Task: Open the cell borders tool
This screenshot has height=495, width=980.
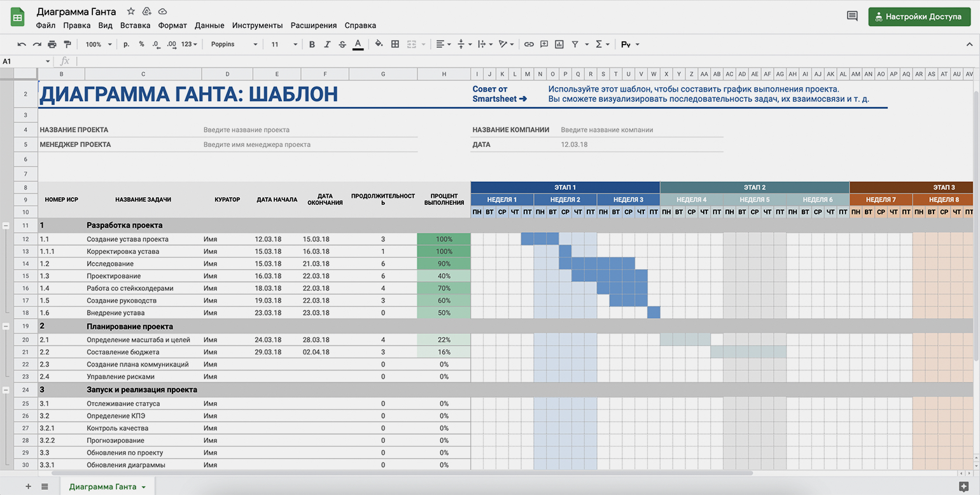Action: pyautogui.click(x=395, y=45)
